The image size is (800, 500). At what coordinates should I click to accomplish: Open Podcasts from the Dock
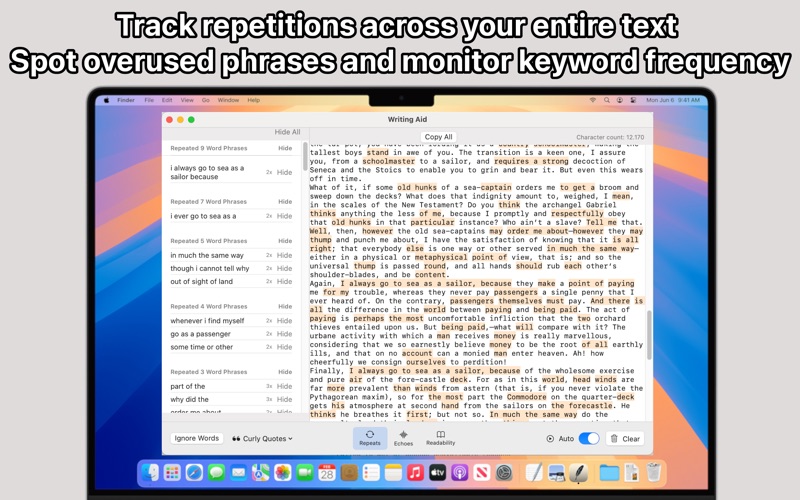(x=459, y=472)
